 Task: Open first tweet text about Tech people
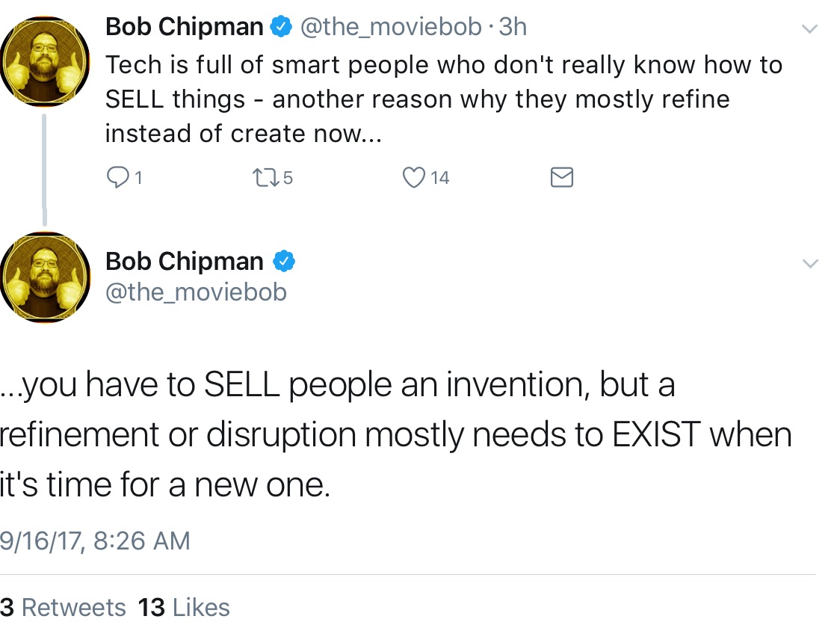(444, 99)
